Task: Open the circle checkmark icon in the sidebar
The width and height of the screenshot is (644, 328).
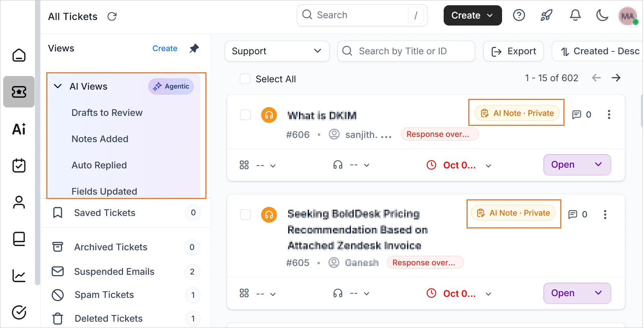Action: [19, 312]
